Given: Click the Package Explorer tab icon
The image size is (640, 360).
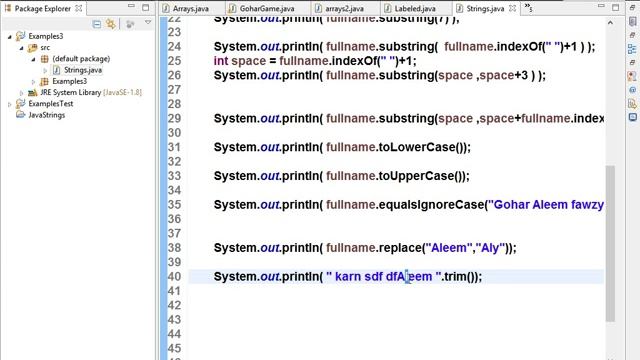Looking at the screenshot, I should (x=8, y=8).
